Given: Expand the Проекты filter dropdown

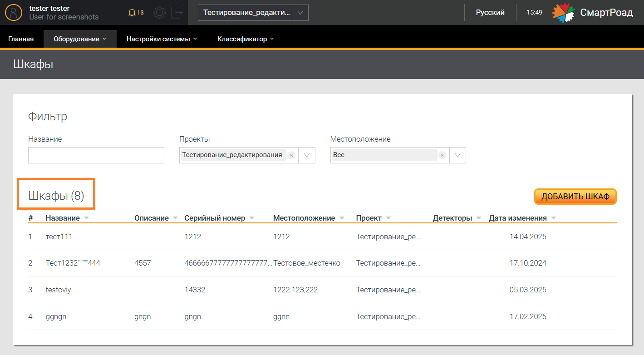Looking at the screenshot, I should click(307, 155).
